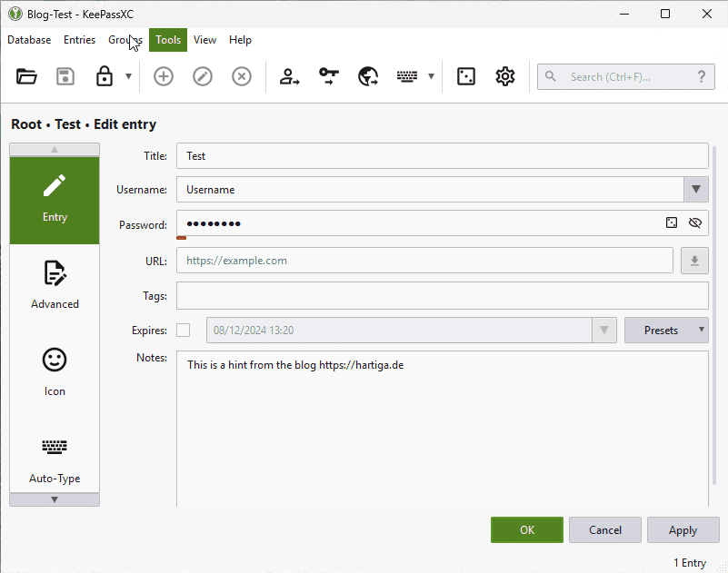Open the Help menu
This screenshot has width=728, height=573.
click(240, 40)
